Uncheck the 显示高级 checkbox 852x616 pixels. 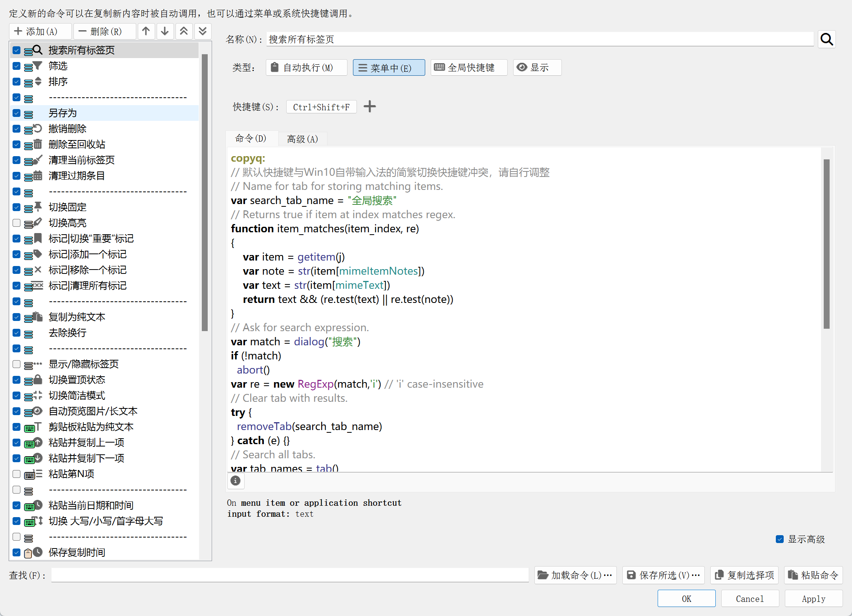780,539
